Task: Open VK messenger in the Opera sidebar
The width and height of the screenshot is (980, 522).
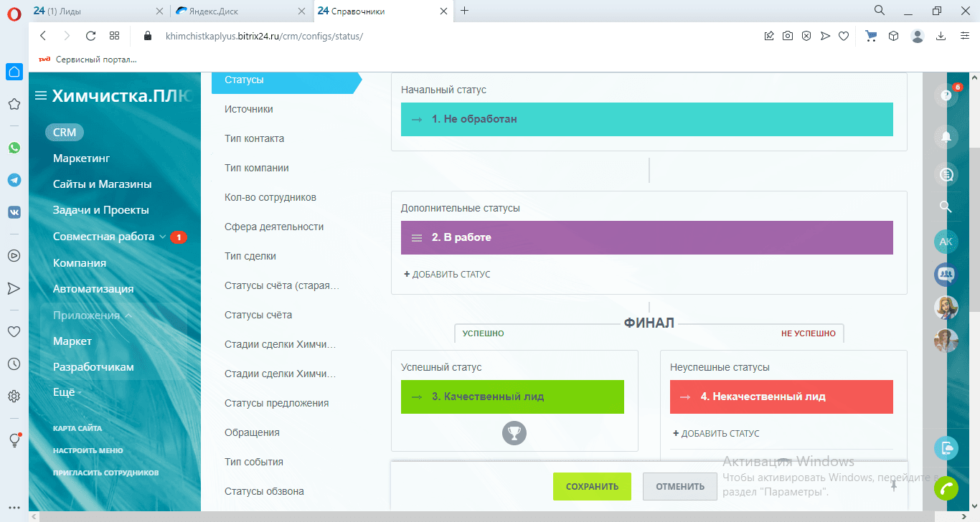Action: pos(14,212)
